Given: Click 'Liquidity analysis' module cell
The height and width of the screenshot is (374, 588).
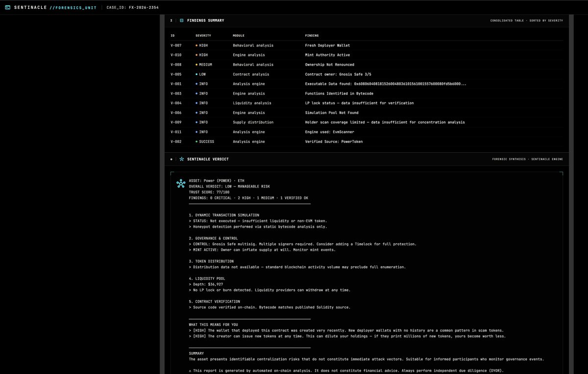Looking at the screenshot, I should pyautogui.click(x=252, y=103).
